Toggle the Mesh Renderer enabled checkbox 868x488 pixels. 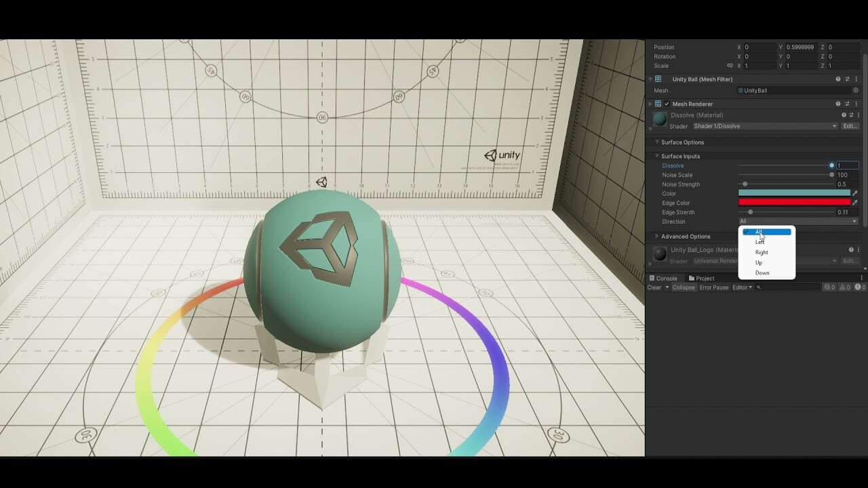click(667, 104)
